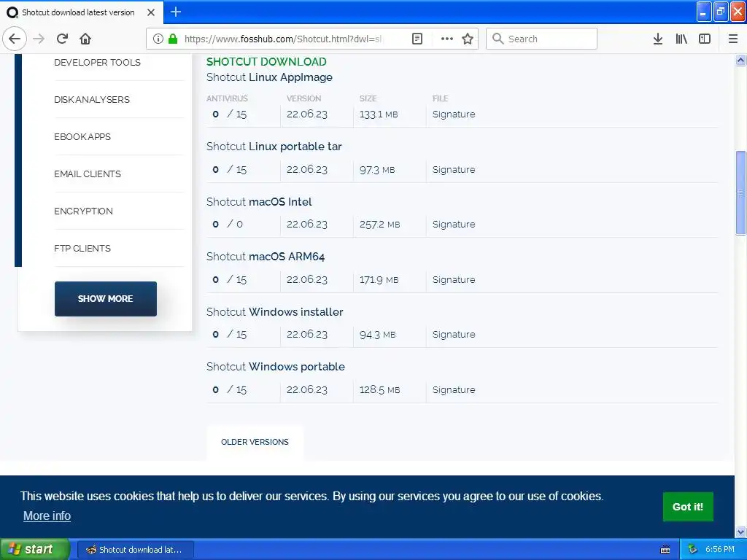Download Shotcut Linux AppImage

[269, 77]
